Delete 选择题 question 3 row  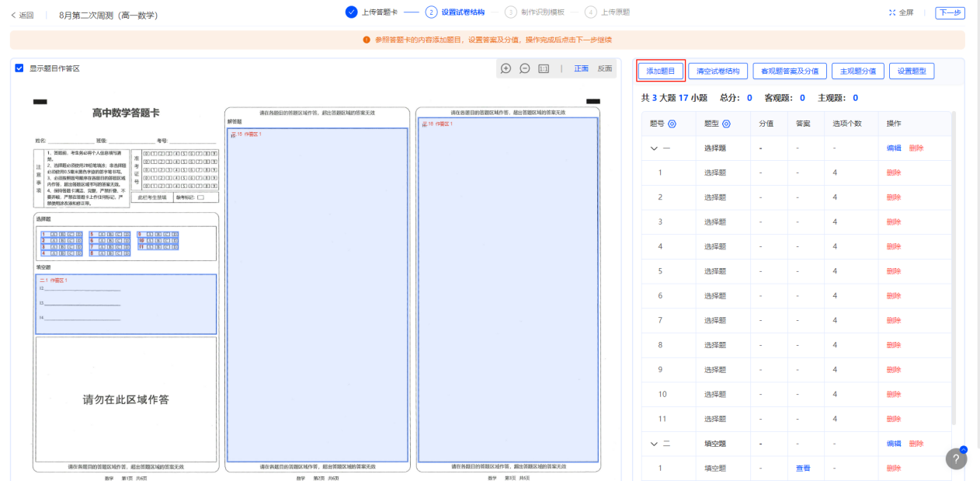pos(894,221)
